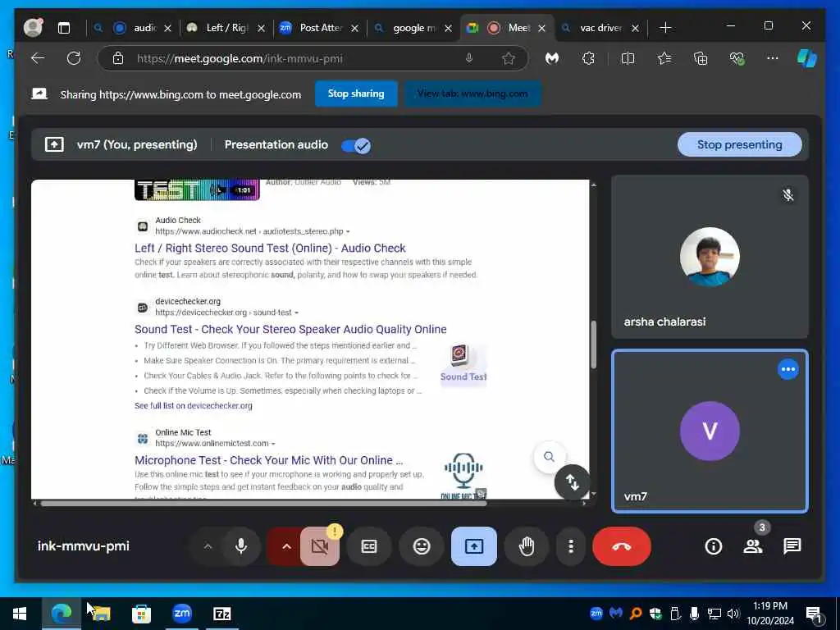Open chat with everyone icon
The image size is (840, 630).
792,546
